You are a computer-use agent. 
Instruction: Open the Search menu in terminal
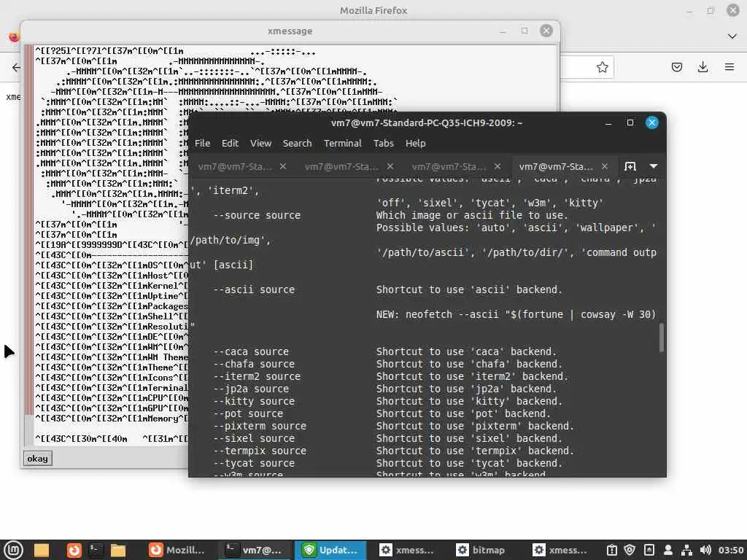coord(298,144)
